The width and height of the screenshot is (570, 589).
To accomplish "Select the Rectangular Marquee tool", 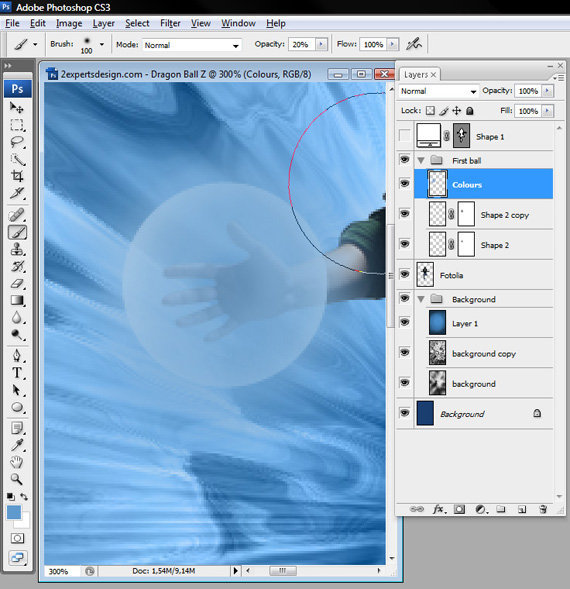I will pyautogui.click(x=17, y=125).
